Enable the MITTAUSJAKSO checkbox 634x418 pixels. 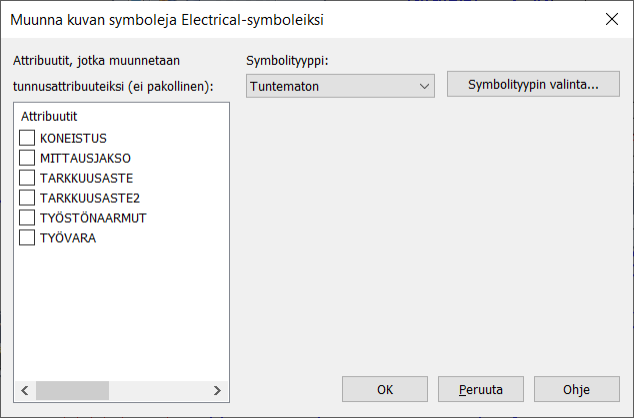[x=27, y=158]
